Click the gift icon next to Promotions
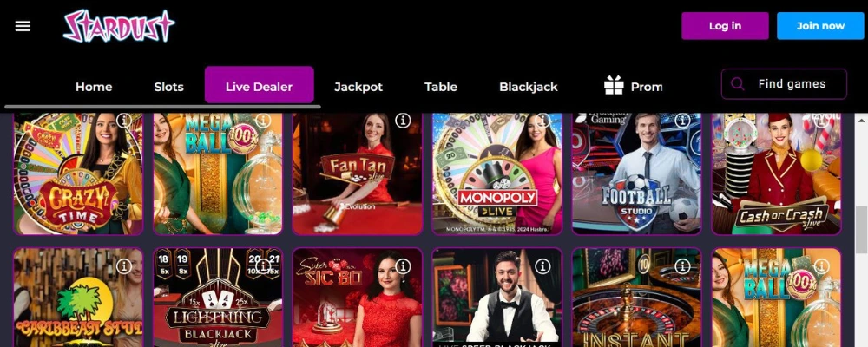 coord(614,86)
